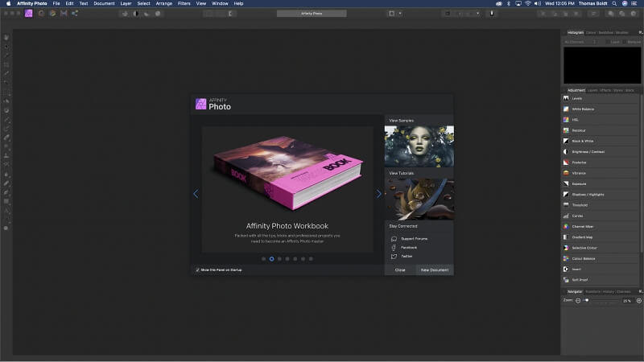
Task: Open the Export persona
Action: pos(75,13)
